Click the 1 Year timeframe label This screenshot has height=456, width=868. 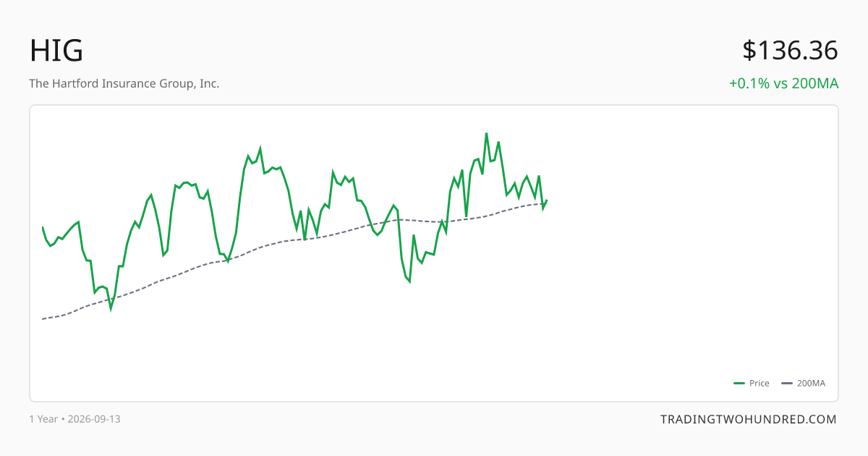43,419
